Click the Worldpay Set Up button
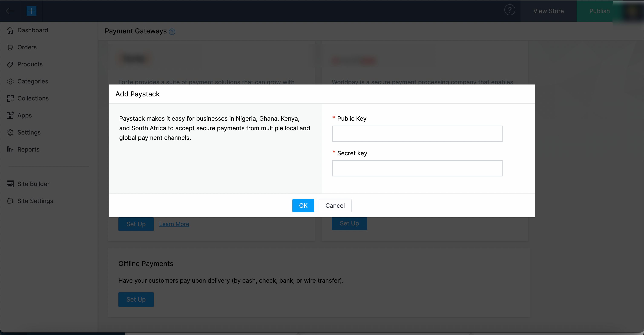The width and height of the screenshot is (644, 335). click(x=349, y=223)
